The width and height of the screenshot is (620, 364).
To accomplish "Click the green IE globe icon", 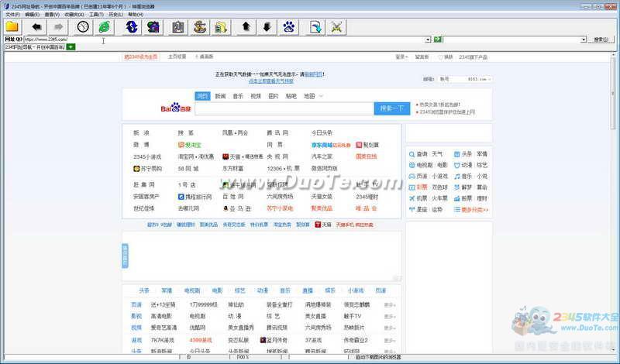I will (x=105, y=27).
